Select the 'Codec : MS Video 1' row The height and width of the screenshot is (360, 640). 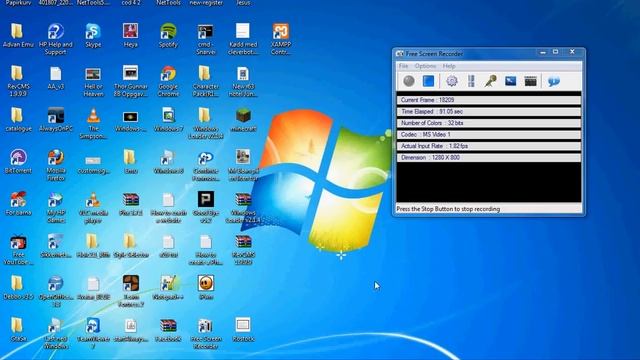[x=489, y=134]
